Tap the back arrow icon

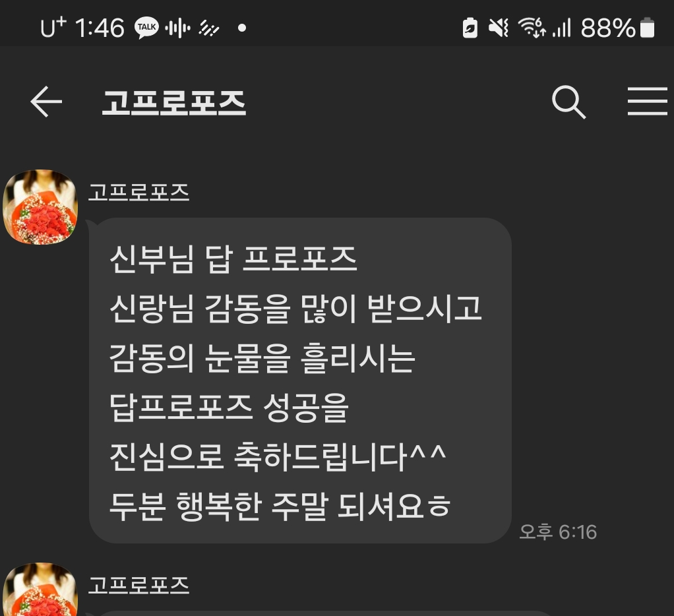point(46,102)
